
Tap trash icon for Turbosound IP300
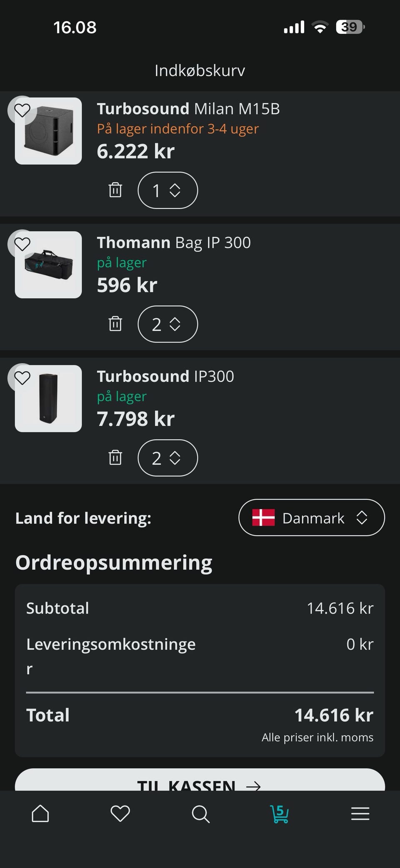pyautogui.click(x=115, y=458)
